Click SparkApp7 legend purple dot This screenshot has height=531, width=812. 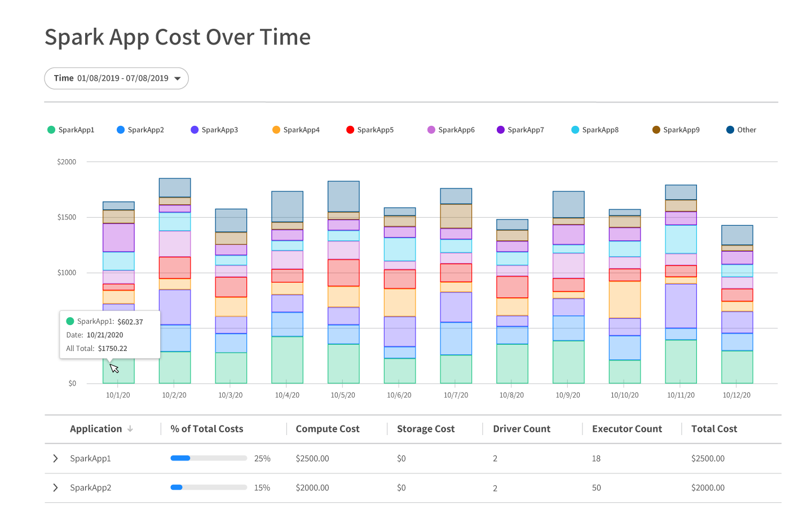pos(501,130)
